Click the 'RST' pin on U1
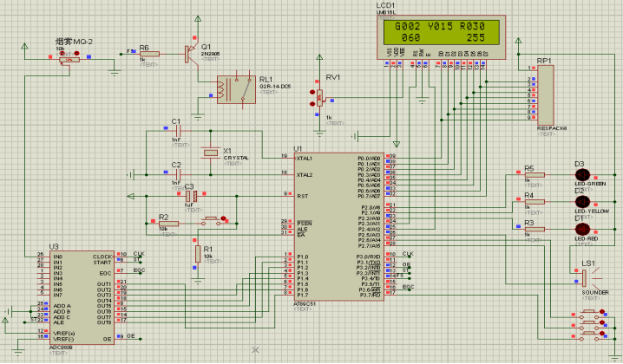The height and width of the screenshot is (364, 623). [302, 196]
